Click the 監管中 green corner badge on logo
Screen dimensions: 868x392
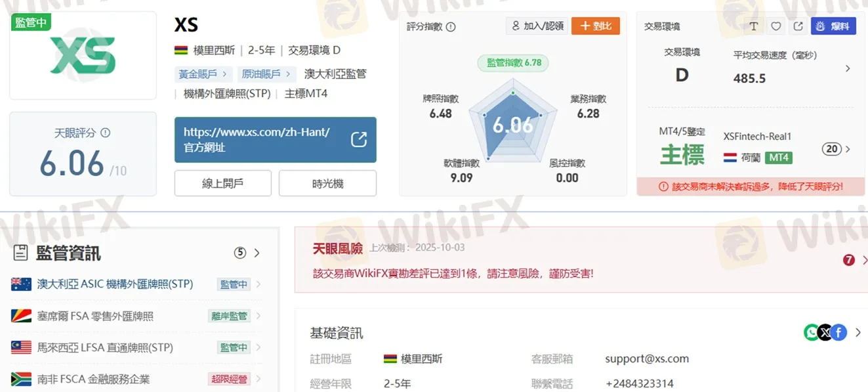(x=31, y=22)
